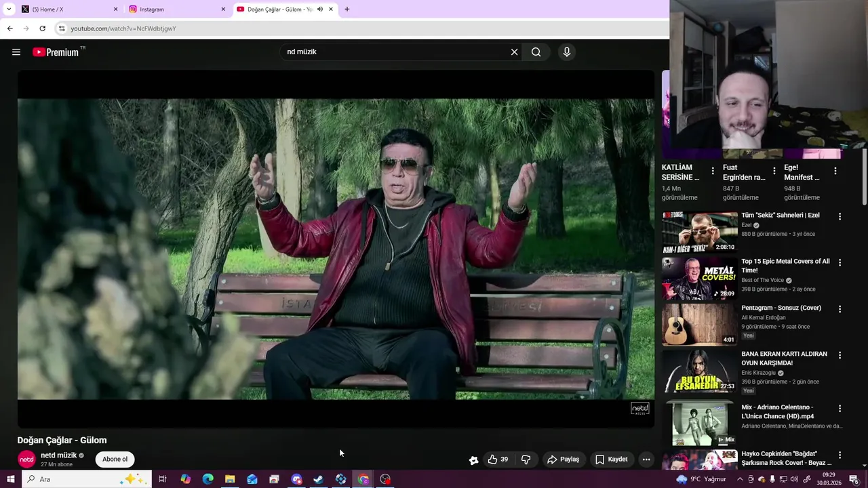
Task: Close the Home / X tab
Action: point(115,9)
